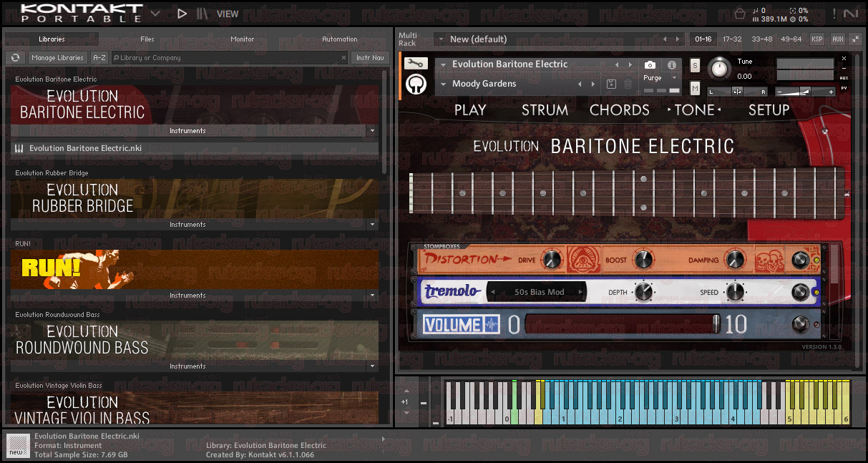Open the library browser icon next to VIEW
This screenshot has height=463, width=868.
[x=203, y=13]
